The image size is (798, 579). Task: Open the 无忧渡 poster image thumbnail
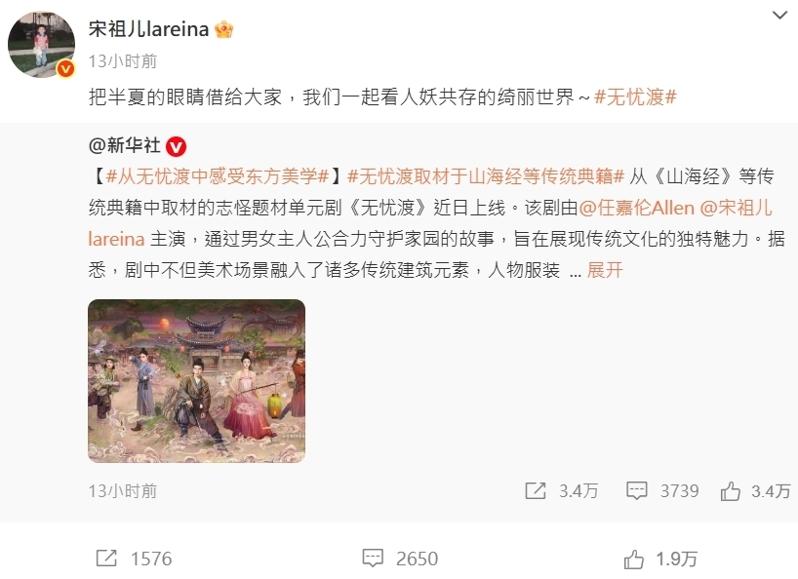tap(196, 381)
